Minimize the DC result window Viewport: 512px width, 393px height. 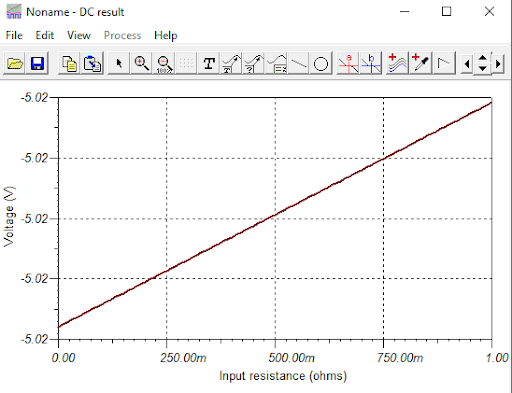coord(404,12)
